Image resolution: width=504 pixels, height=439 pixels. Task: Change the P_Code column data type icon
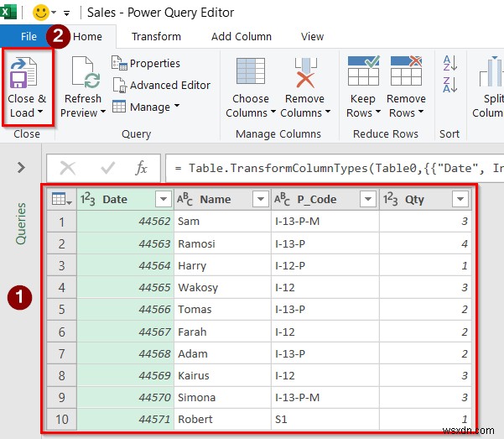282,199
